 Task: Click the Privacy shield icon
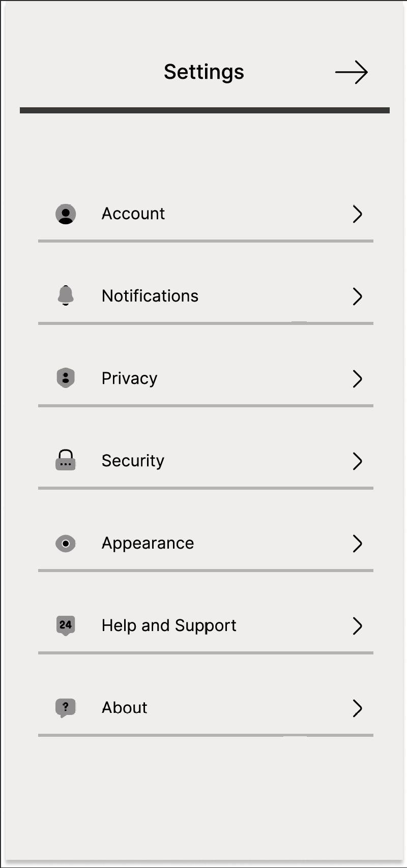click(x=66, y=378)
